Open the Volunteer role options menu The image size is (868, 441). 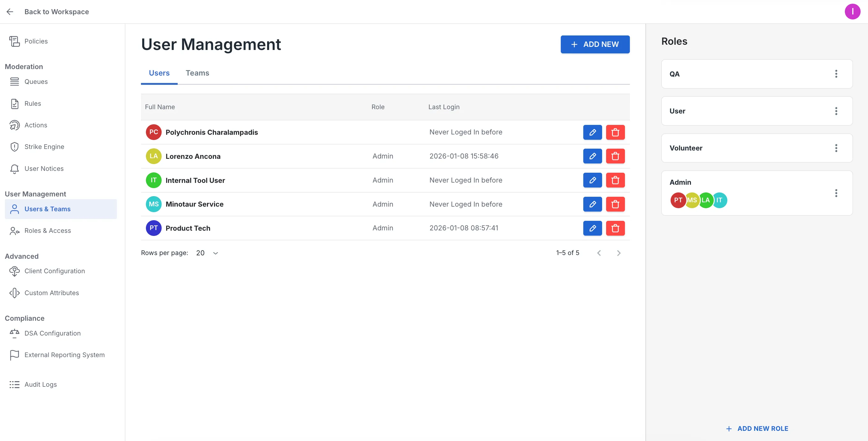[x=836, y=148]
